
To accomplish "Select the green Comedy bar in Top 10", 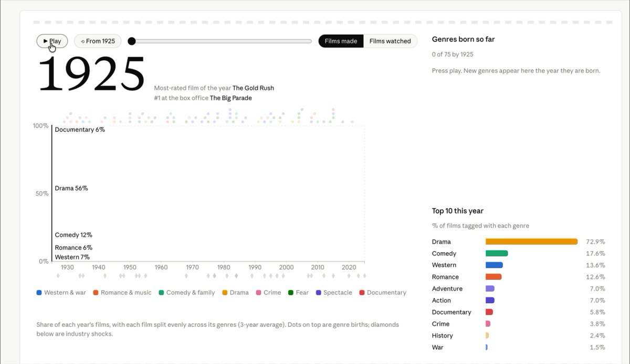I will point(497,253).
